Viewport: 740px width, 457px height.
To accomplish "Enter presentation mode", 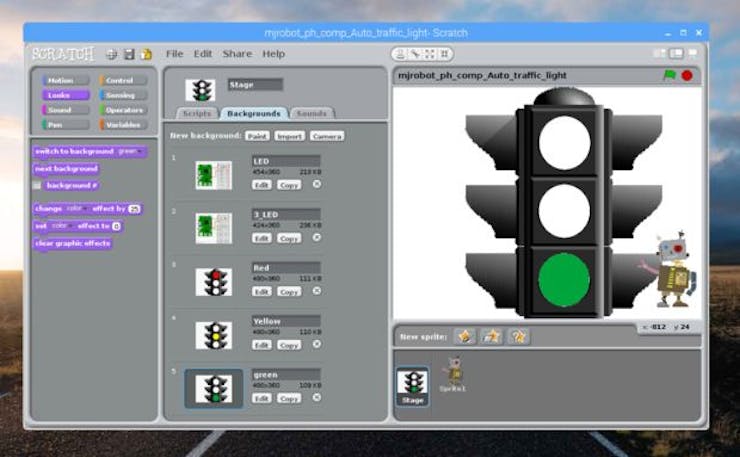I will pyautogui.click(x=693, y=53).
